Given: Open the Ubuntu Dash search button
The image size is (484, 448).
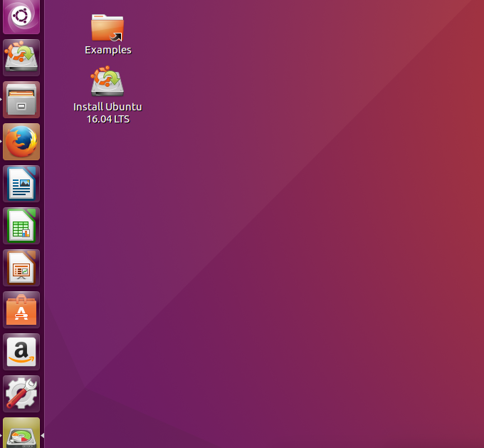Looking at the screenshot, I should 21,16.
